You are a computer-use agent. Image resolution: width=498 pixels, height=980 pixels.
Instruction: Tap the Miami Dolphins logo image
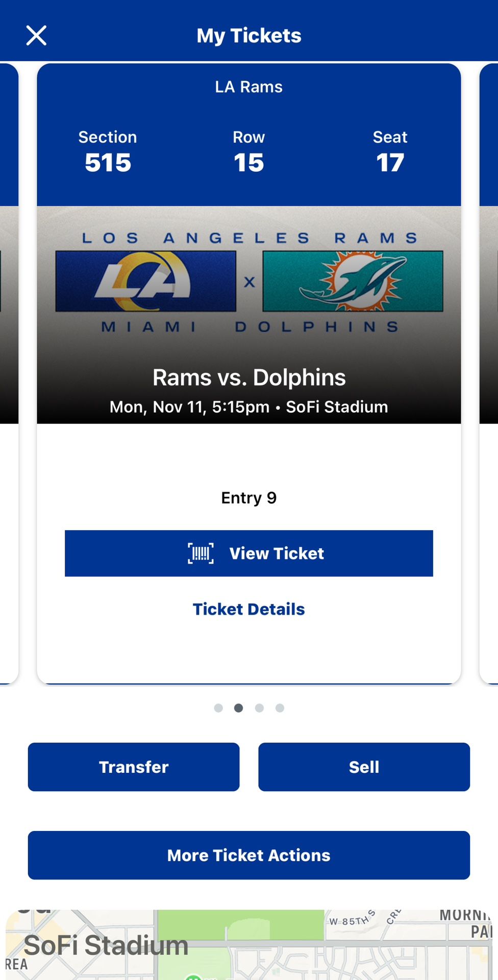(x=353, y=281)
